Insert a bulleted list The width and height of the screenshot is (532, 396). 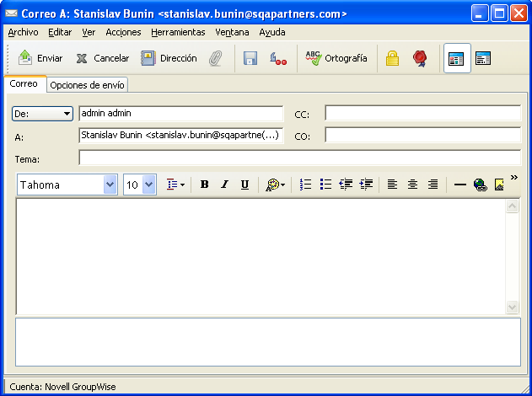[x=325, y=185]
